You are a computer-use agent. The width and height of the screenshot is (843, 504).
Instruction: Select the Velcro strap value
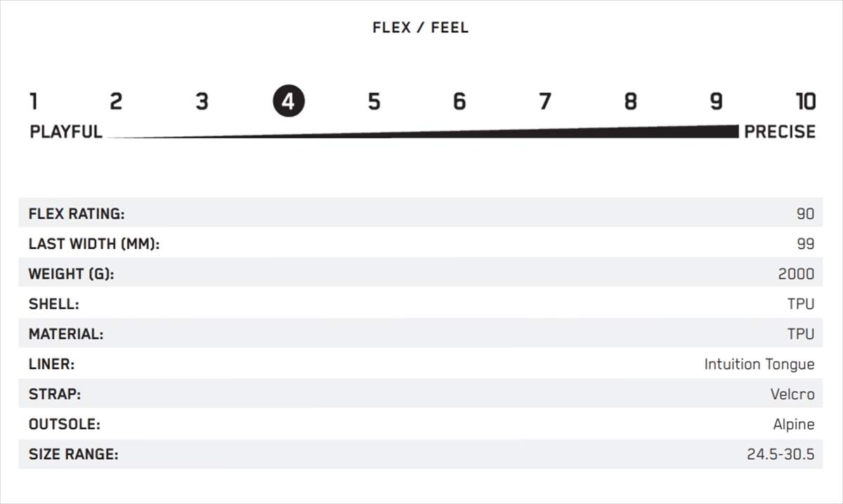(x=792, y=394)
